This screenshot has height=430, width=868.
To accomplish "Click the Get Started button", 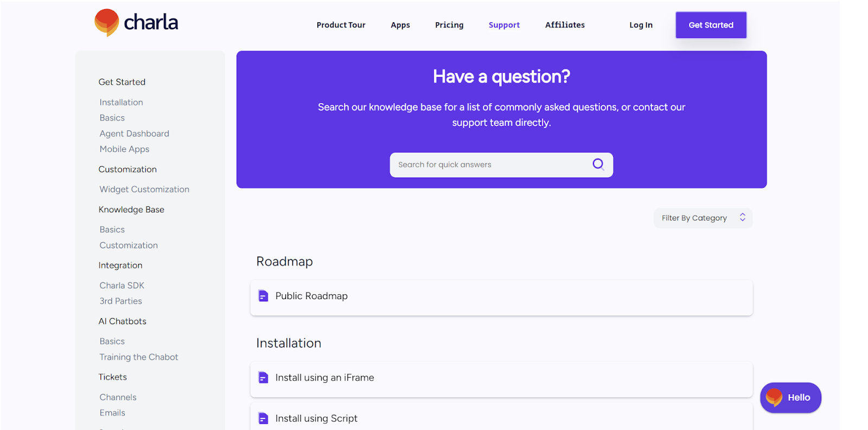I will (x=711, y=24).
